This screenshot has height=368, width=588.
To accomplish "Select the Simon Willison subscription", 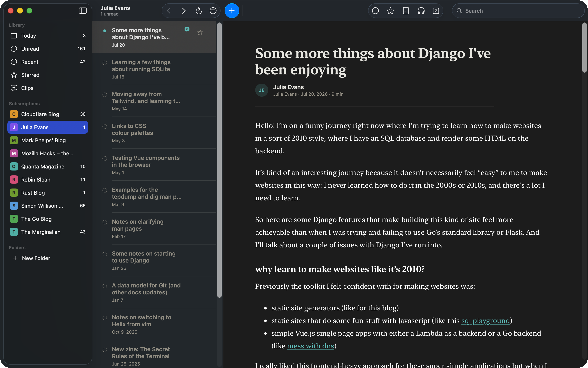I will (x=48, y=206).
